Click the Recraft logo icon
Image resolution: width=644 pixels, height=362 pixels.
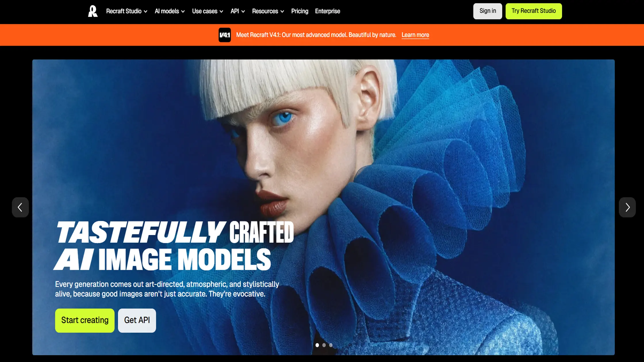pos(93,11)
